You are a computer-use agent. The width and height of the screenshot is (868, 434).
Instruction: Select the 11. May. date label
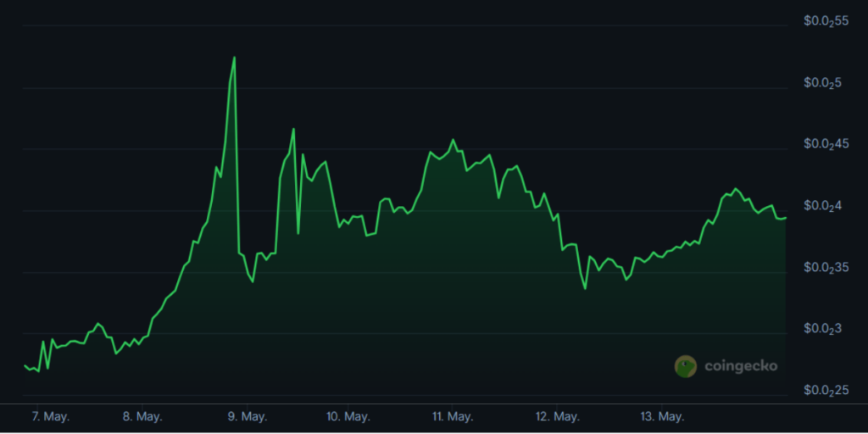click(453, 416)
